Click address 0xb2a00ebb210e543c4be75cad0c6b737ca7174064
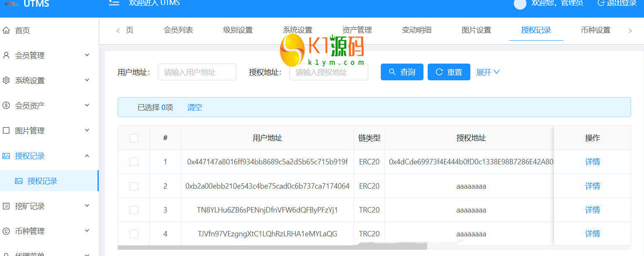The image size is (644, 256). click(x=267, y=186)
